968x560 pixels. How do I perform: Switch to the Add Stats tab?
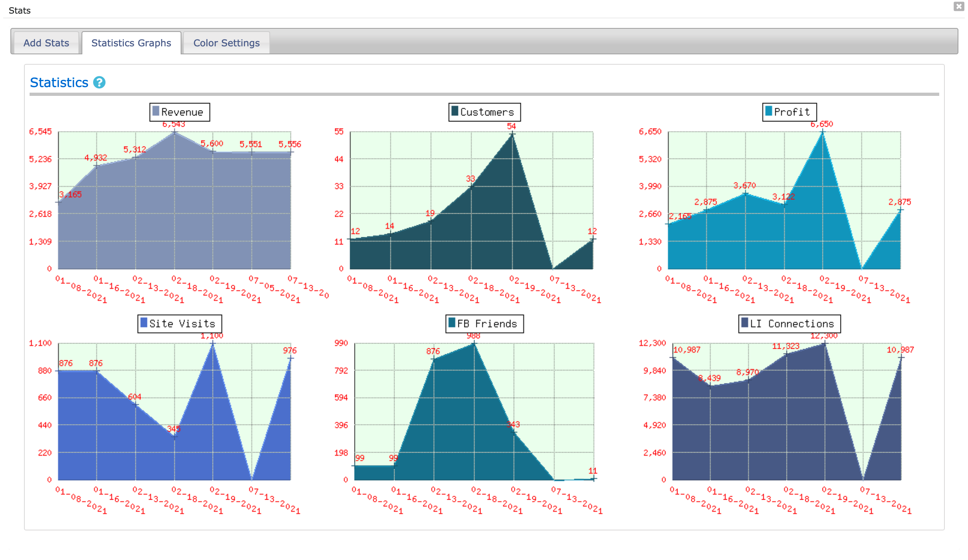coord(46,43)
